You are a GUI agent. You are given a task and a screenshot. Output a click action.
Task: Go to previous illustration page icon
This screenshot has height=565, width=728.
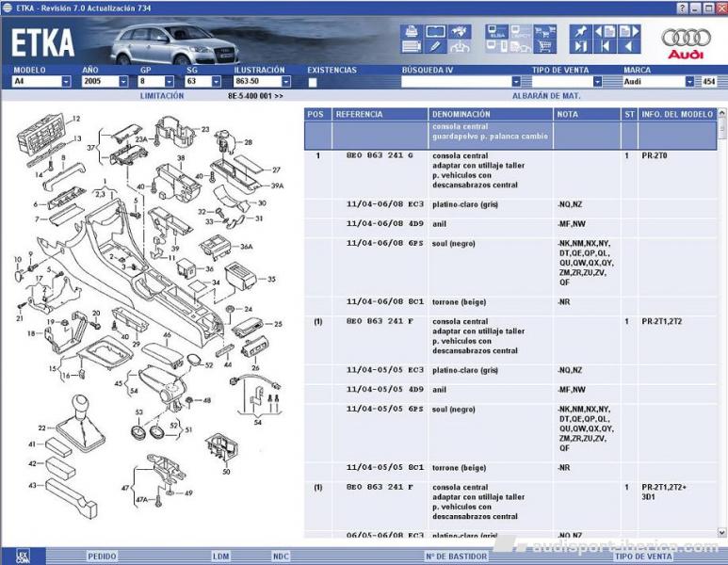[605, 32]
